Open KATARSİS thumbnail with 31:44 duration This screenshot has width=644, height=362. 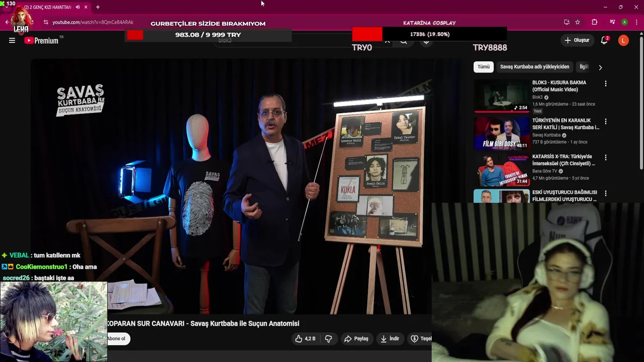point(502,169)
